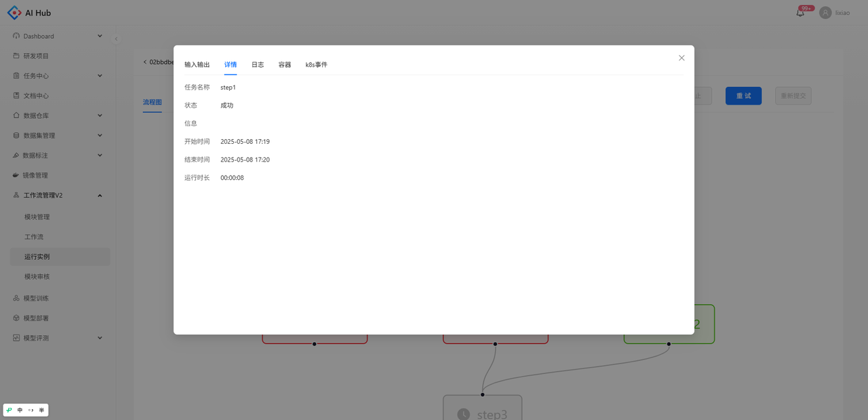Click the 重试 button

(x=743, y=96)
